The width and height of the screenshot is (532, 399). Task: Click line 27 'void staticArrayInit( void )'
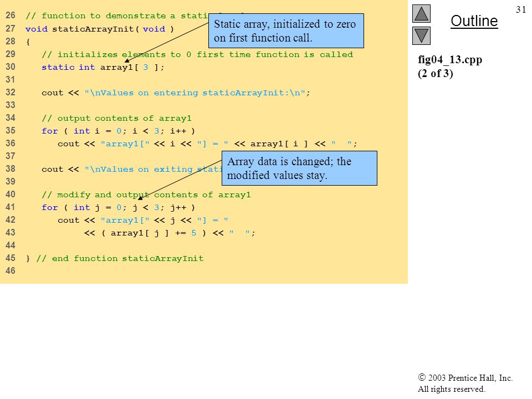[x=99, y=29]
